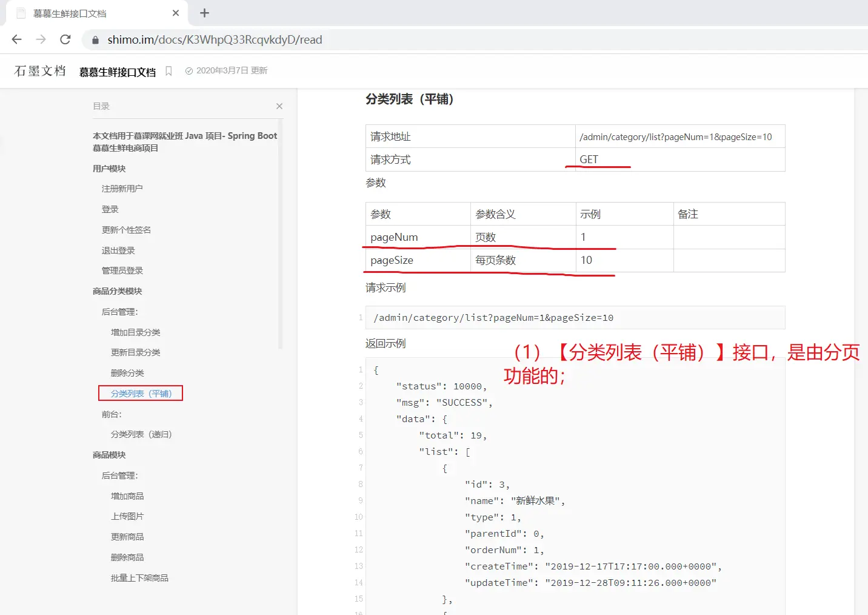
Task: Open a new browser tab with plus icon
Action: tap(204, 13)
